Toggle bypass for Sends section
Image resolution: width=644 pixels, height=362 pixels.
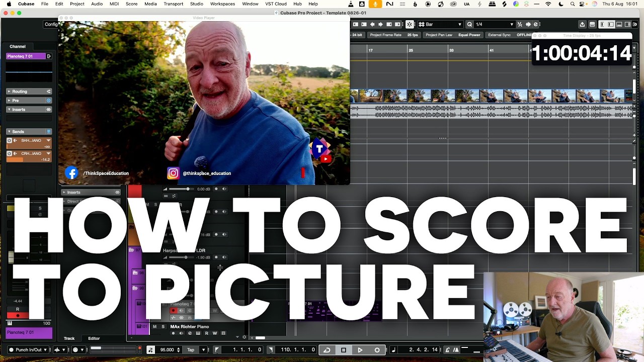(x=49, y=132)
